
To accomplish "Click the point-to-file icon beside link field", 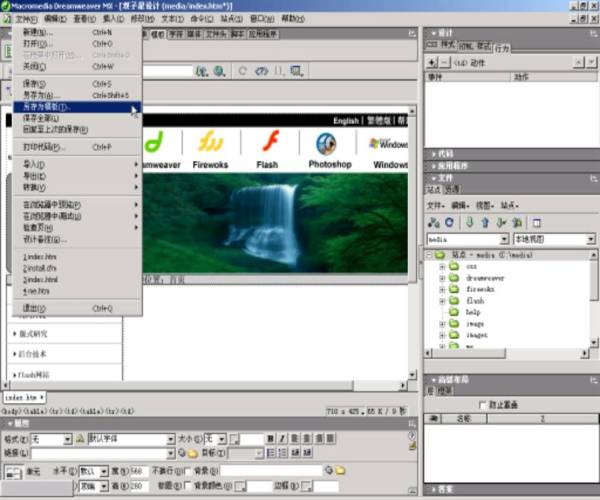I will point(182,453).
